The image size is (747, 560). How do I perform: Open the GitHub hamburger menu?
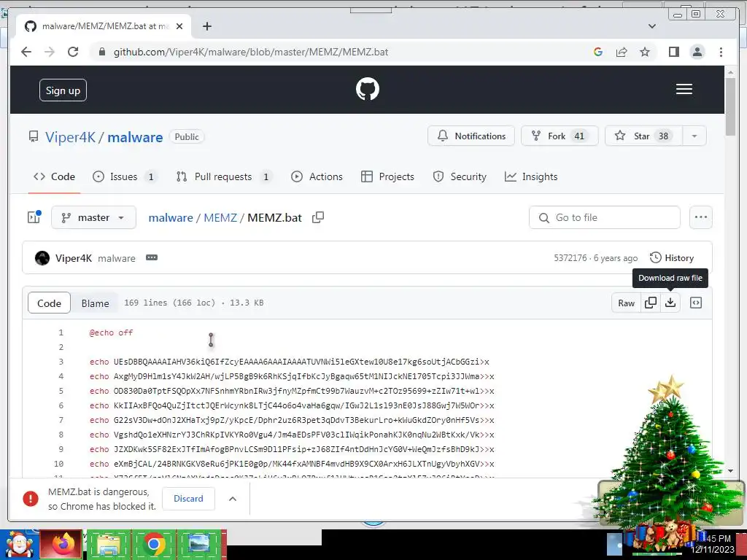pos(684,89)
